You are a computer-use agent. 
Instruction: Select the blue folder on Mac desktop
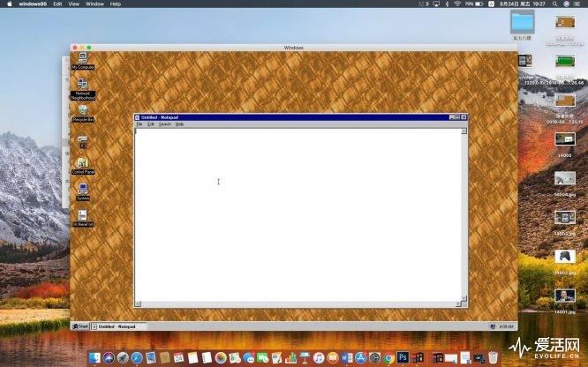click(522, 21)
